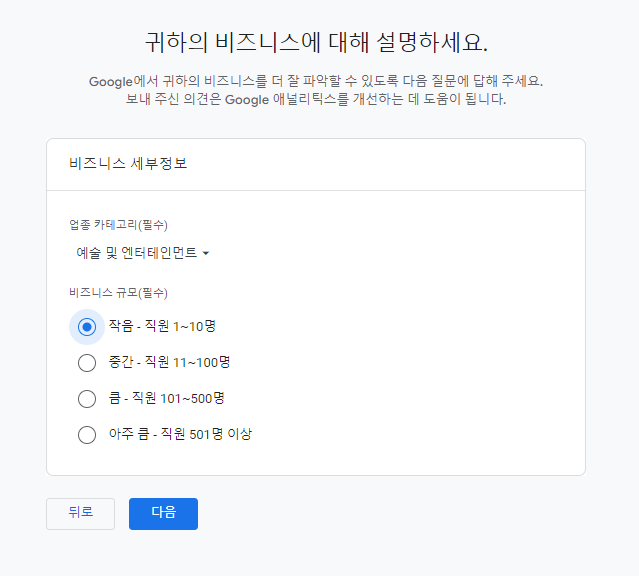The height and width of the screenshot is (576, 639).
Task: Click the label 아주 큼 - 직원 501명 이상
Action: [180, 434]
